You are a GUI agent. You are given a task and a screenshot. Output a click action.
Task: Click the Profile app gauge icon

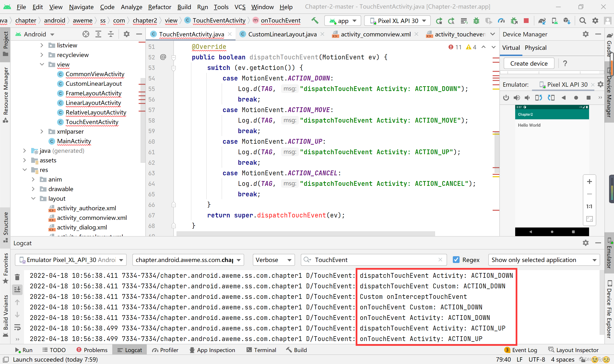click(501, 21)
